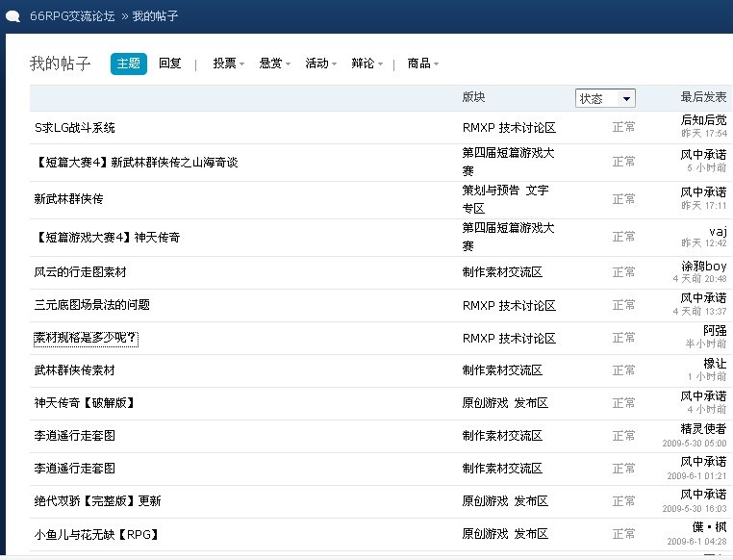
Task: Expand the 投票 dropdown menu
Action: (229, 64)
